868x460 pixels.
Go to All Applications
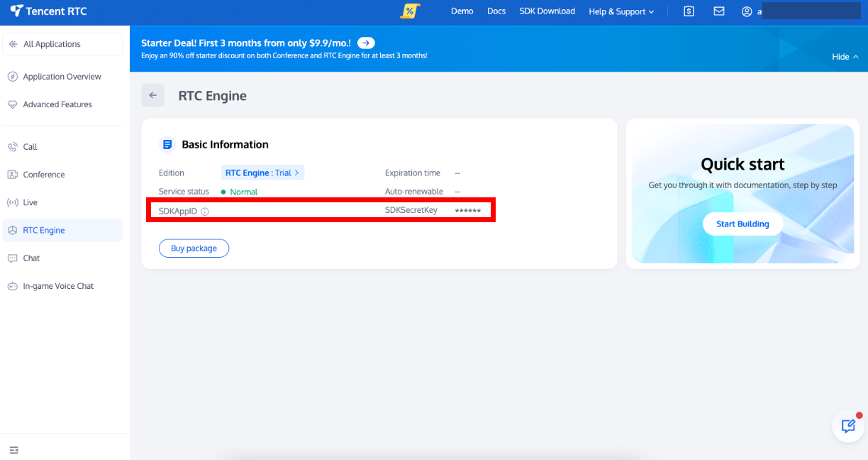point(62,44)
